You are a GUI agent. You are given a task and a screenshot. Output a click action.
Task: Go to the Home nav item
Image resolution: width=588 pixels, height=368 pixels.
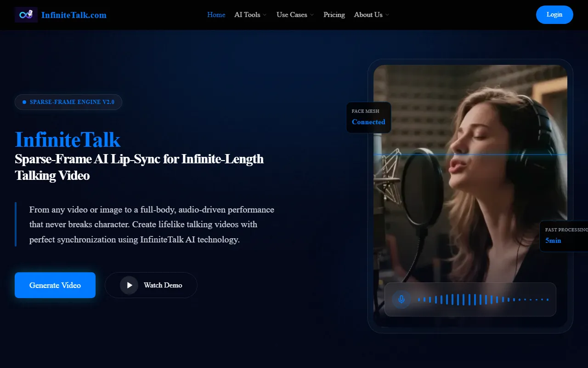pos(216,15)
